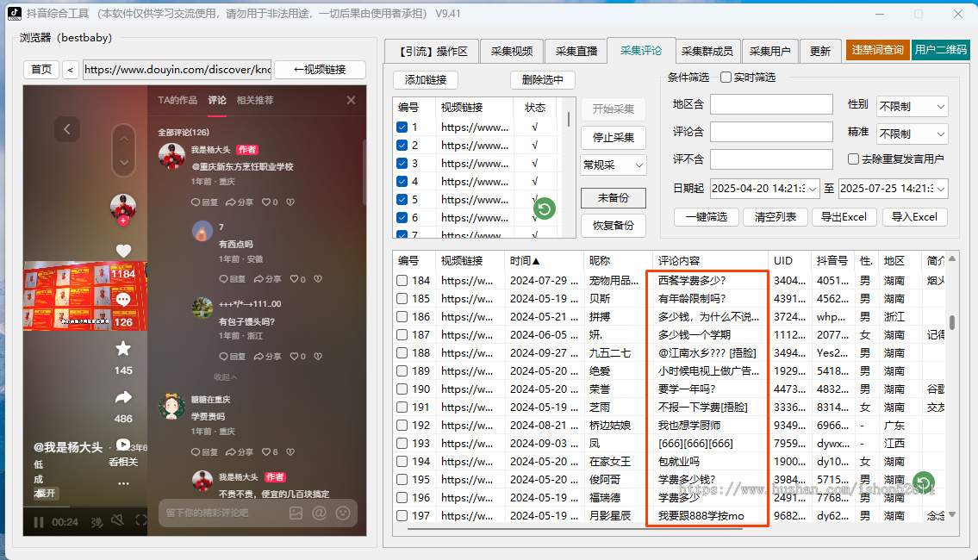Click the green refresh icon on the link list
Screen dimensions: 978x560
click(545, 208)
